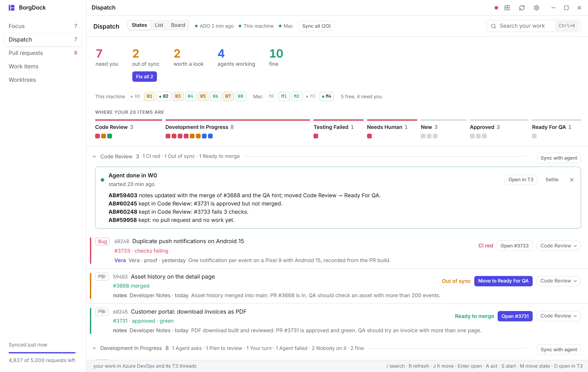Viewport: 588px width, 372px height.
Task: Open Work items in the sidebar
Action: click(x=43, y=66)
